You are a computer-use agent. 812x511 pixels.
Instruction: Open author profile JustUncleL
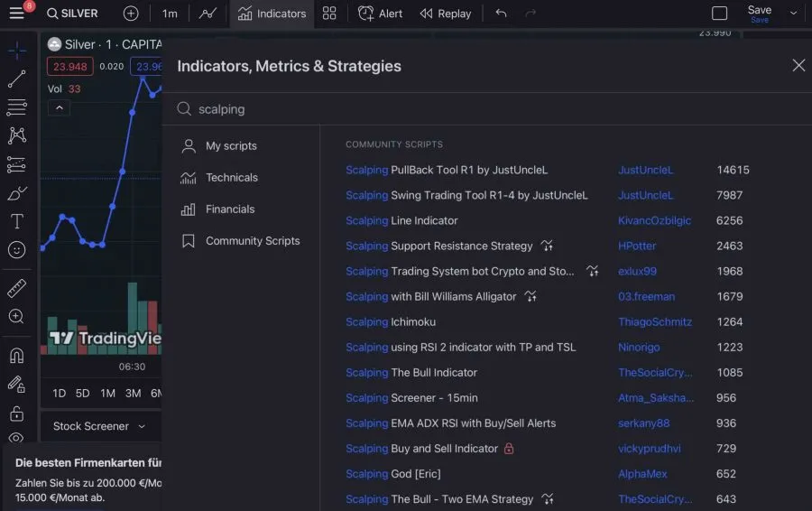point(645,170)
